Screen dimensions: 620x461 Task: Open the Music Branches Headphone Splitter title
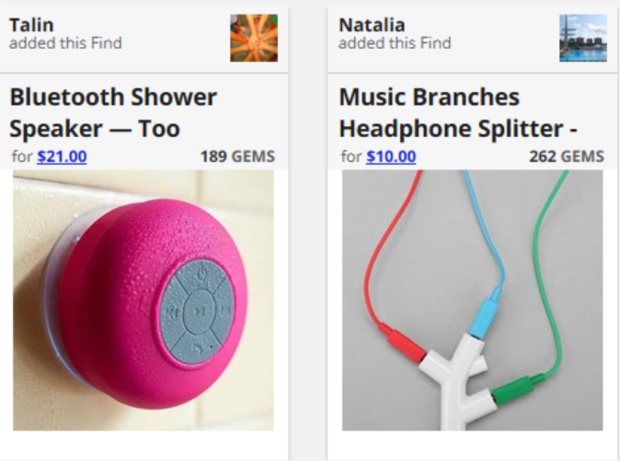[459, 113]
